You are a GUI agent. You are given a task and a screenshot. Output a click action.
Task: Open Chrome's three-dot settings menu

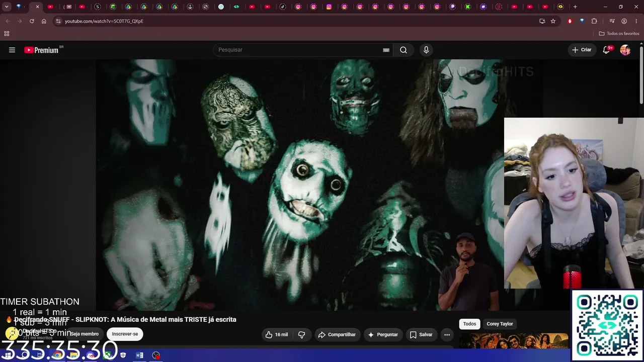(636, 21)
